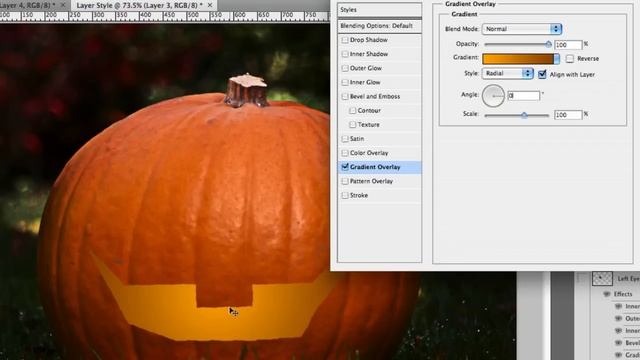This screenshot has width=640, height=360.
Task: Click the Opacity percent input field
Action: coord(568,44)
